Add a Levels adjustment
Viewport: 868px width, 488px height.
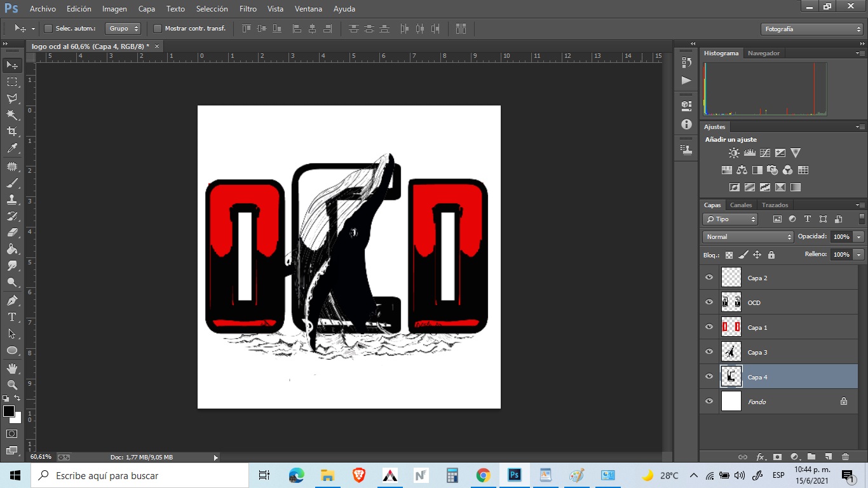point(749,153)
